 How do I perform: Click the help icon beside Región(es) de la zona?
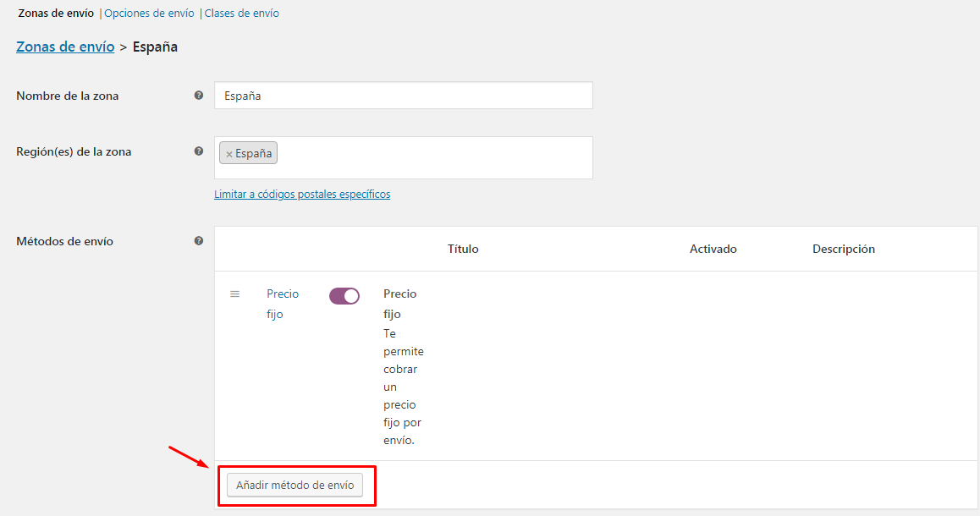pos(199,151)
